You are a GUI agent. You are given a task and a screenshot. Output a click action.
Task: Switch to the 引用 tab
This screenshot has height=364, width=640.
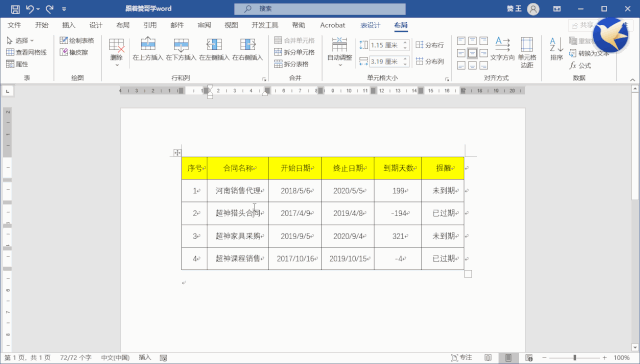click(x=150, y=25)
